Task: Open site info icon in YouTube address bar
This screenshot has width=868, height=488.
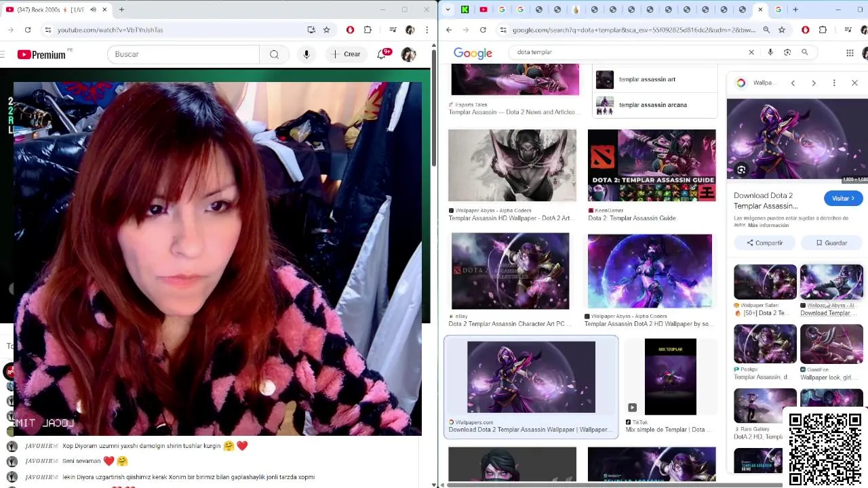Action: (47, 30)
